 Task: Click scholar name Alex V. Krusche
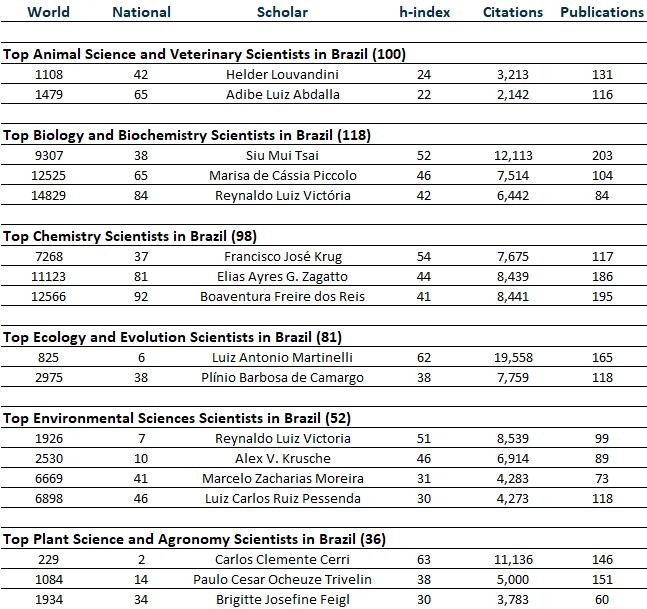click(x=283, y=458)
